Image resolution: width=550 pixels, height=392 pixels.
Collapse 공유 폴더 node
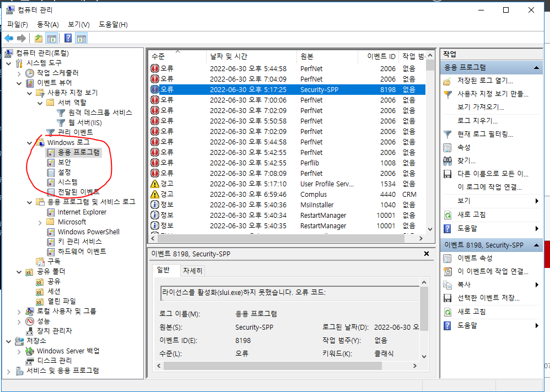click(x=19, y=272)
